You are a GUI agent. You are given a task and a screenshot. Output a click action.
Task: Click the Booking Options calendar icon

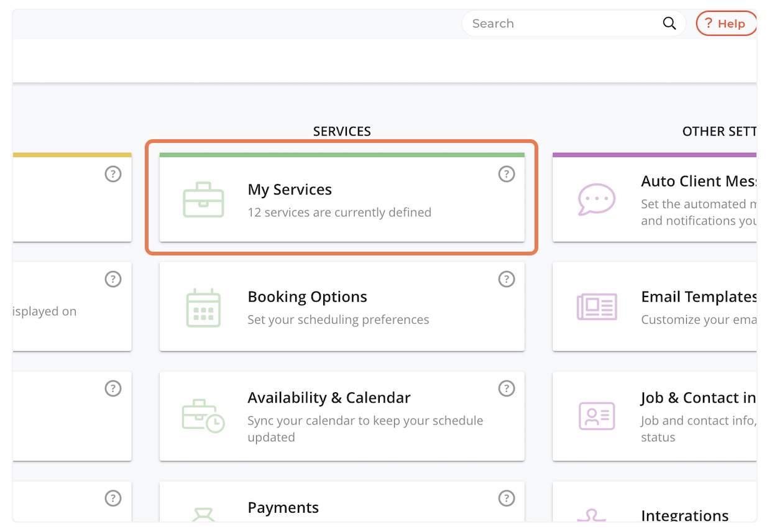coord(203,308)
